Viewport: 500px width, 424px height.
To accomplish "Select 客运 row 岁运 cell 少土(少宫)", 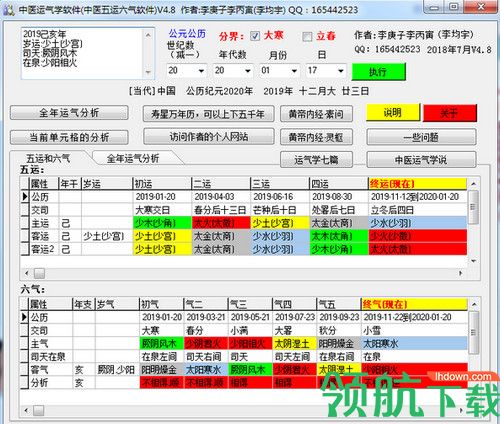I will pos(107,236).
